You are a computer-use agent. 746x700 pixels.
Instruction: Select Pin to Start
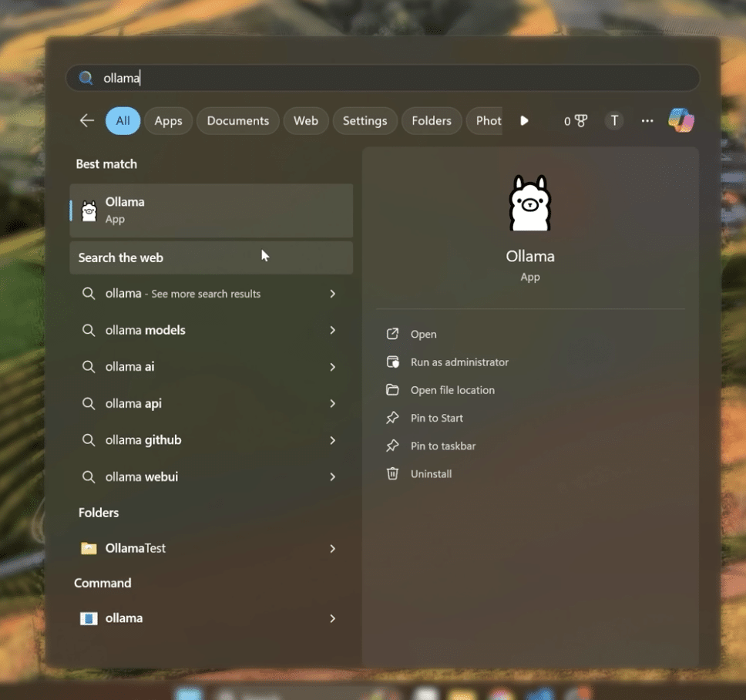click(437, 418)
